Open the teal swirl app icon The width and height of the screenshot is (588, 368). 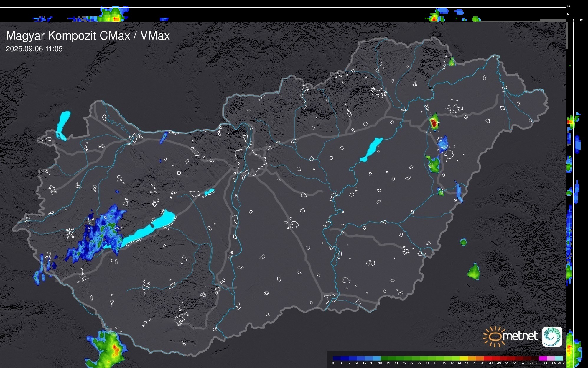pyautogui.click(x=552, y=336)
